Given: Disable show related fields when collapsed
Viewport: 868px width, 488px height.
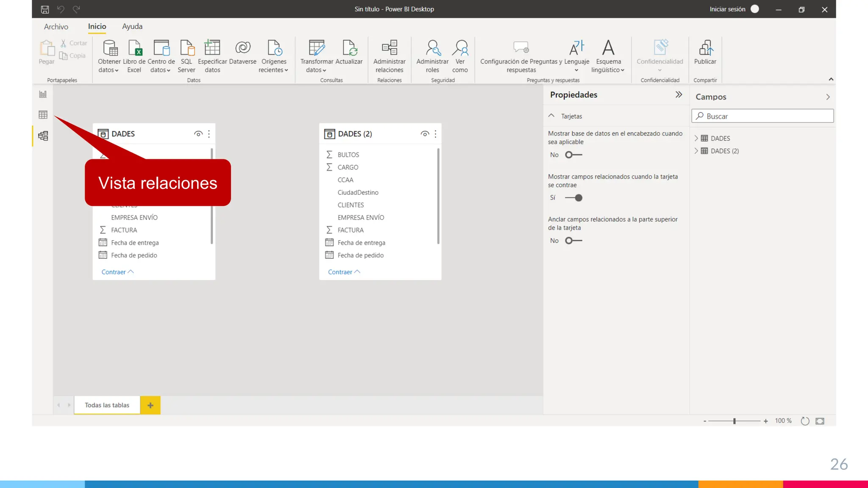Looking at the screenshot, I should point(573,198).
